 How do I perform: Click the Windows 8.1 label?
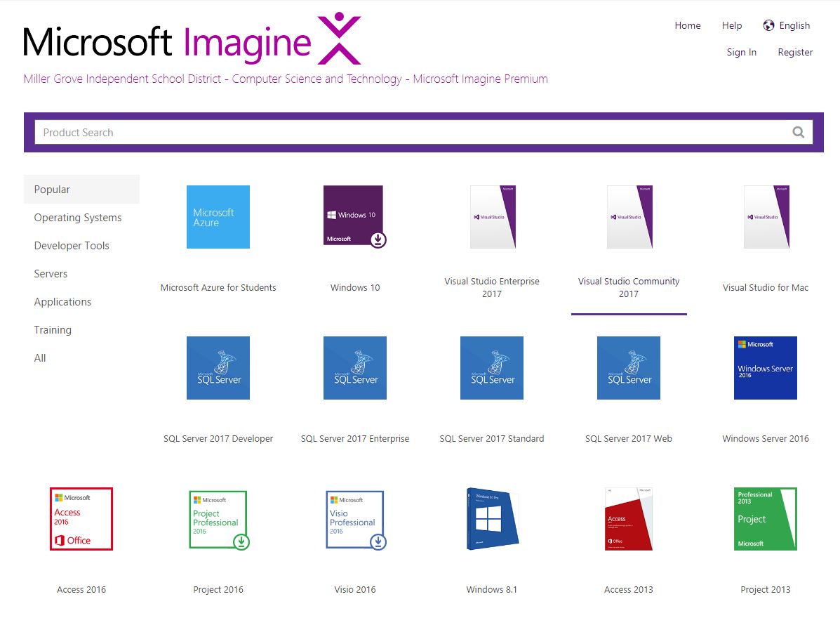point(492,590)
